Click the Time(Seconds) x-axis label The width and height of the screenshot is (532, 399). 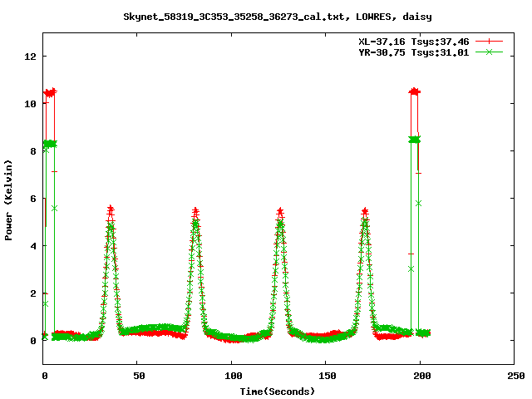pyautogui.click(x=278, y=391)
